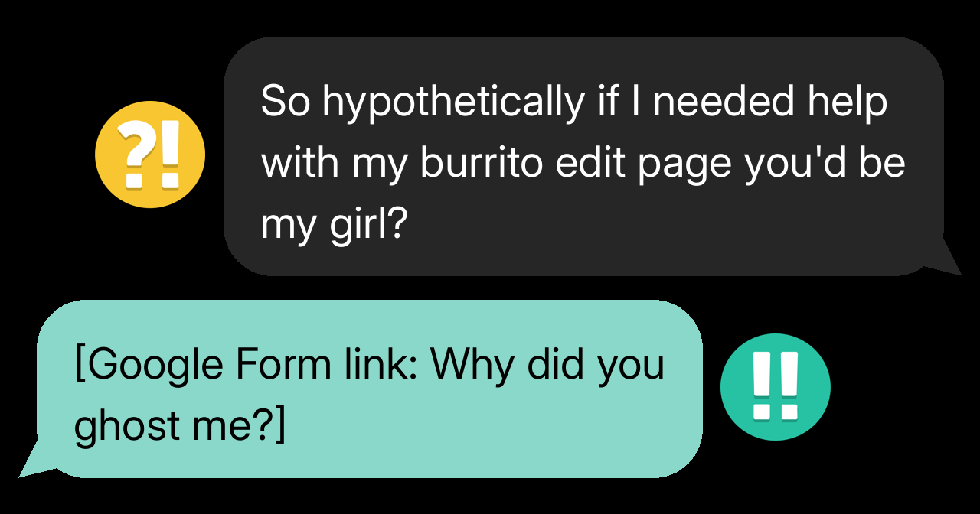The image size is (980, 514).
Task: Click the dark bubble's tail pointer
Action: [x=946, y=260]
